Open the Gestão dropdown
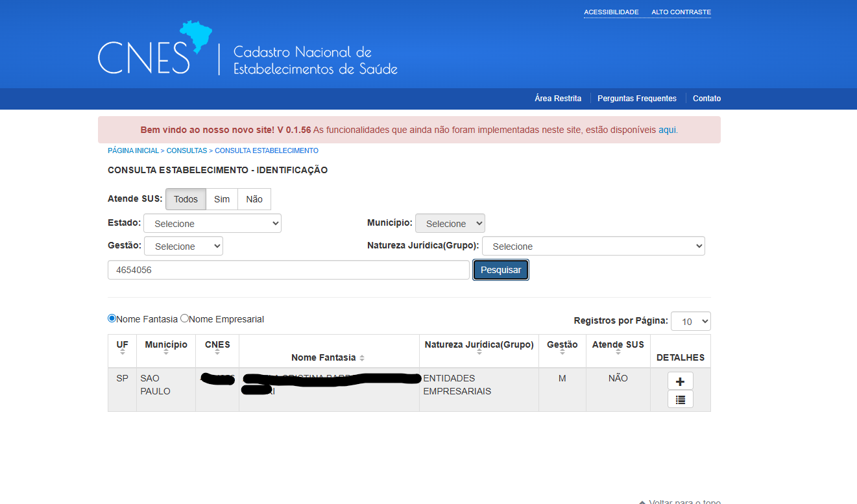 click(184, 246)
